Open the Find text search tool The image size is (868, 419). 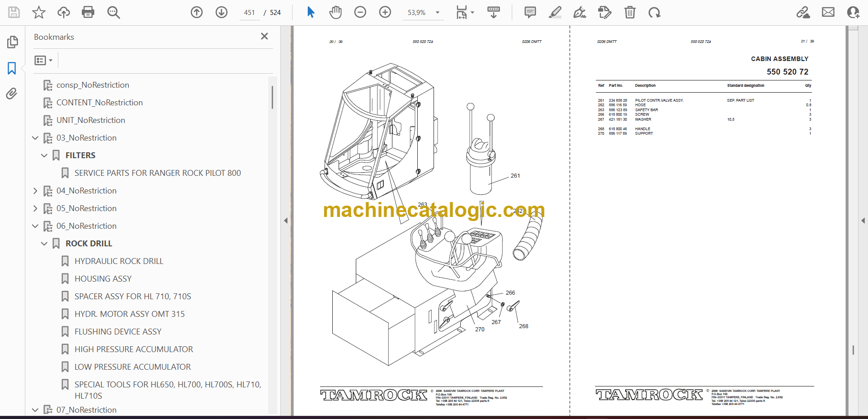tap(113, 12)
